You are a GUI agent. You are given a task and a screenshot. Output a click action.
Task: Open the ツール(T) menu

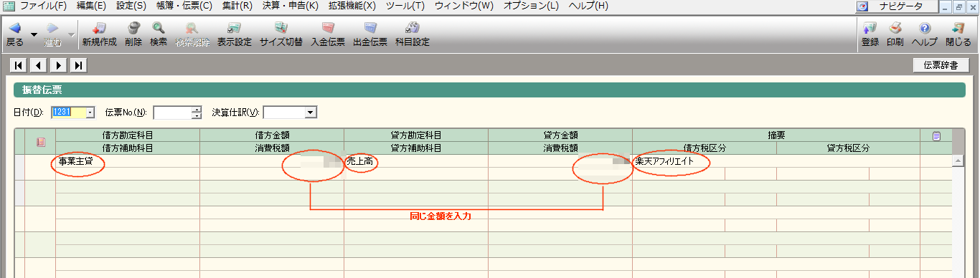point(405,6)
